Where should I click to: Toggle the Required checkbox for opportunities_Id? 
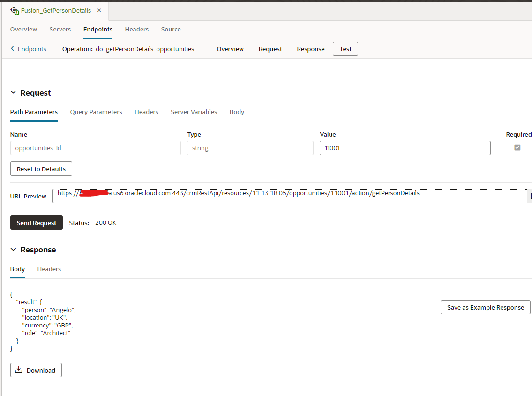(517, 147)
